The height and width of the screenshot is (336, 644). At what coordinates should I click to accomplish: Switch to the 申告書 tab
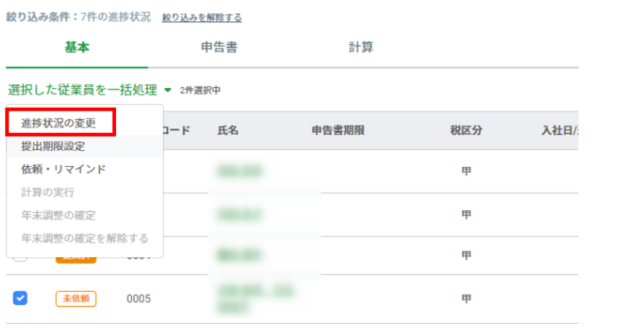click(x=219, y=48)
